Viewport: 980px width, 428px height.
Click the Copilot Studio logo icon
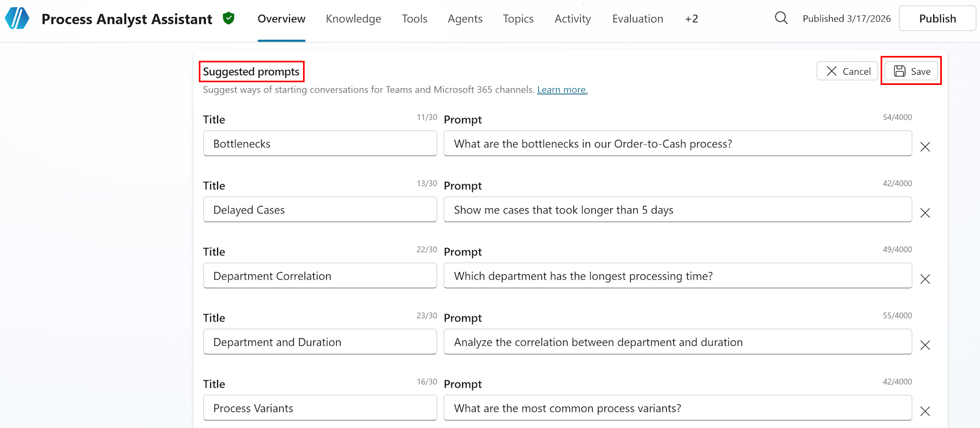(x=17, y=18)
